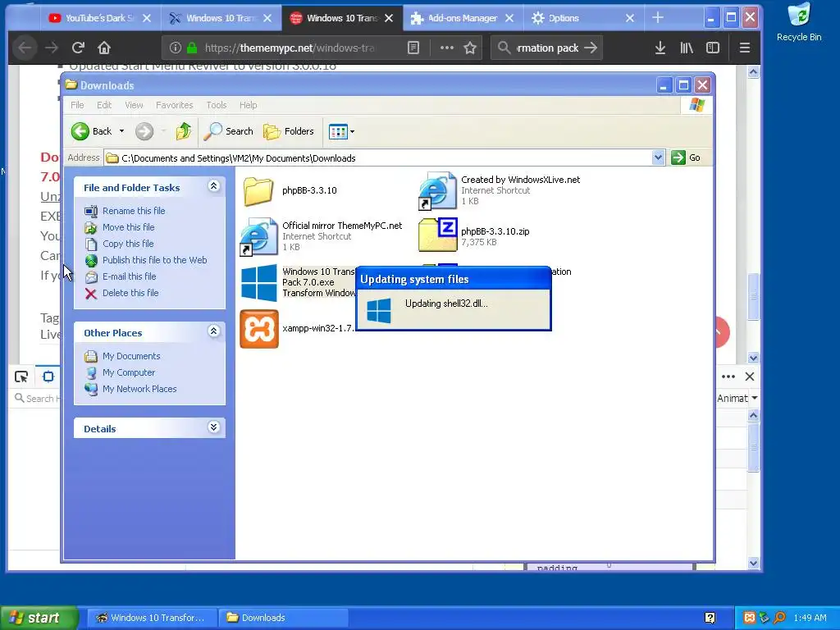
Task: Click the taskbar help question icon
Action: pyautogui.click(x=710, y=618)
